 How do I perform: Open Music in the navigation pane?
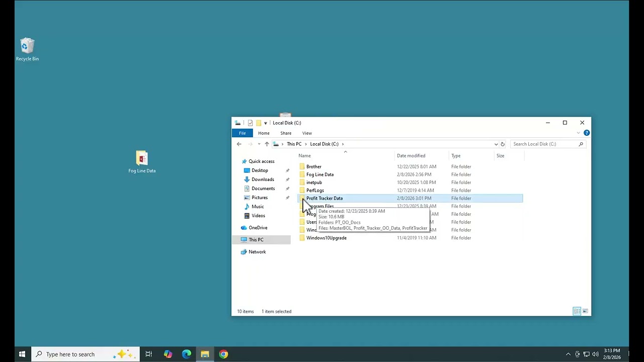tap(258, 207)
